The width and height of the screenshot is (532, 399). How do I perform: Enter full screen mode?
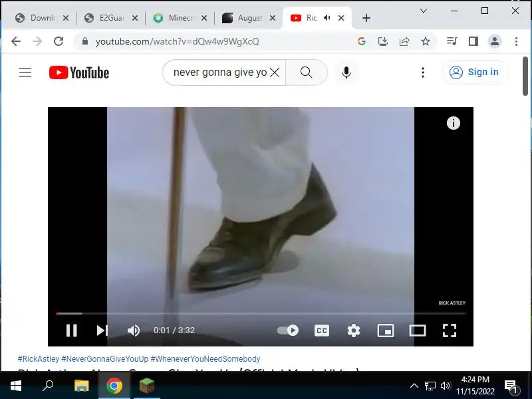point(450,330)
